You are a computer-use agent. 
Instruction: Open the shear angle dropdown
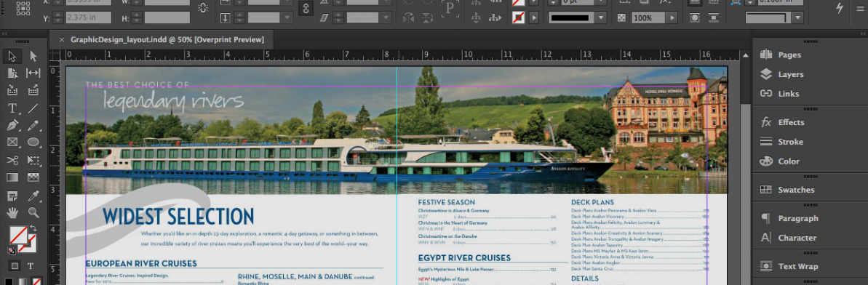tap(386, 17)
